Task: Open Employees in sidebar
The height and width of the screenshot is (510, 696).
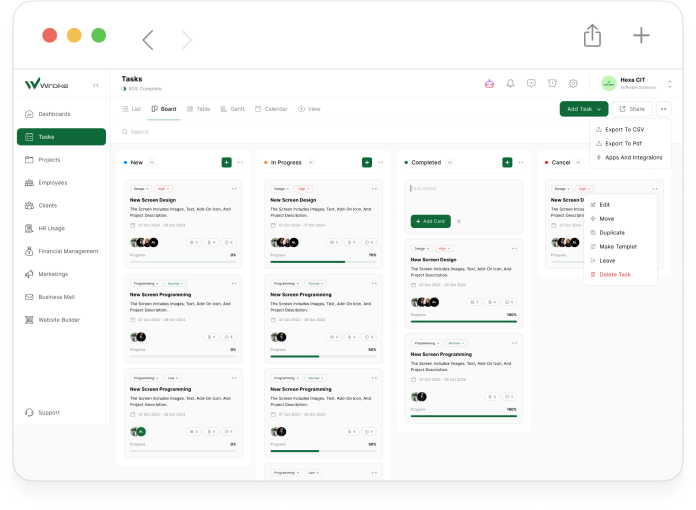Action: click(x=61, y=182)
